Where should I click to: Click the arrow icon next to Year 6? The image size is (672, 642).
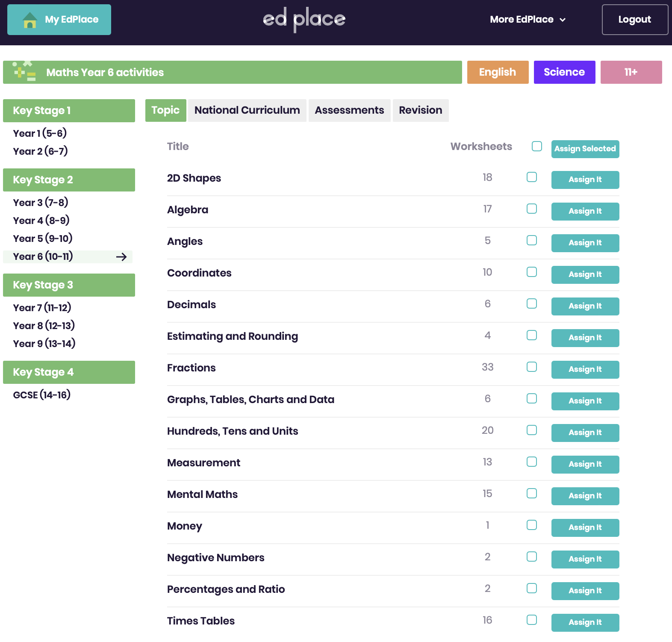pyautogui.click(x=121, y=257)
